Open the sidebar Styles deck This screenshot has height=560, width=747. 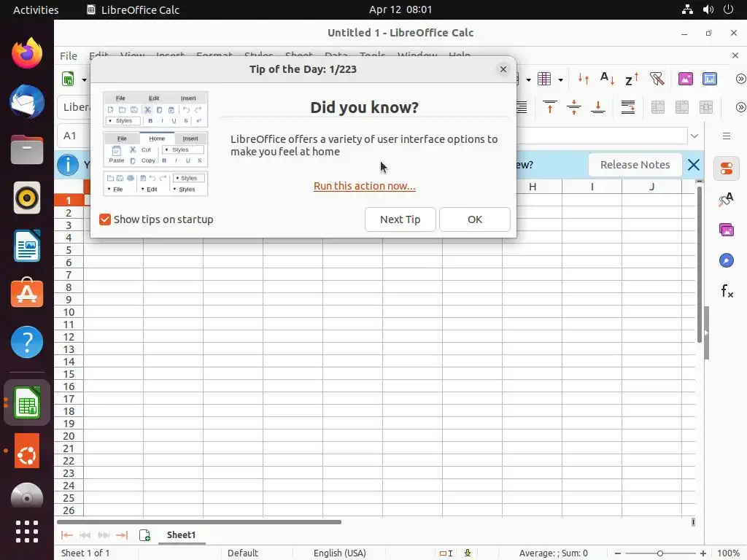(x=726, y=199)
